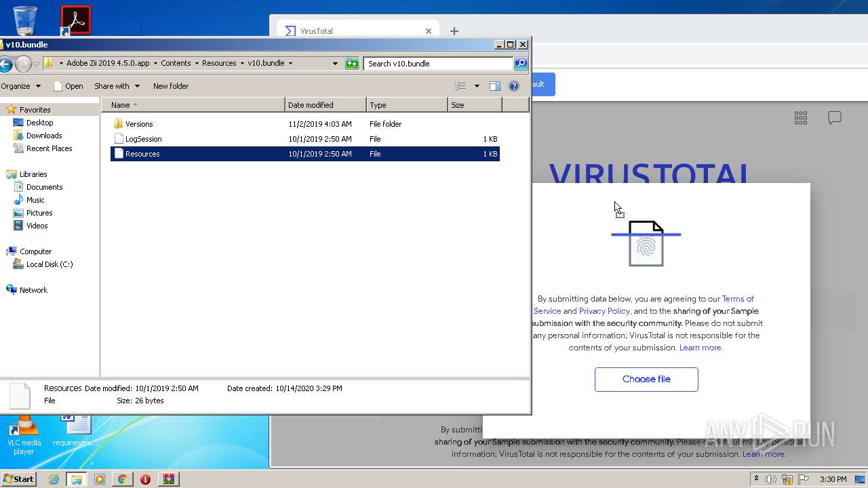Select Videos library

(x=37, y=226)
